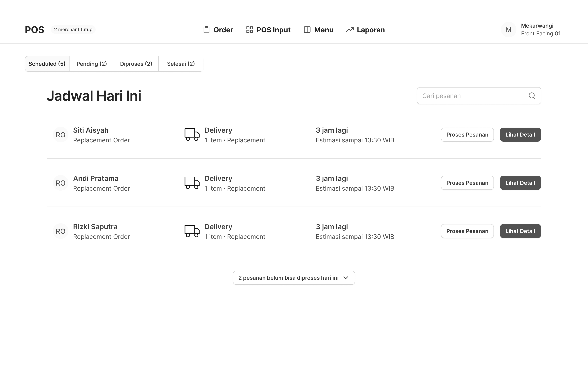Click the POS logo text
The height and width of the screenshot is (382, 588).
tap(35, 30)
